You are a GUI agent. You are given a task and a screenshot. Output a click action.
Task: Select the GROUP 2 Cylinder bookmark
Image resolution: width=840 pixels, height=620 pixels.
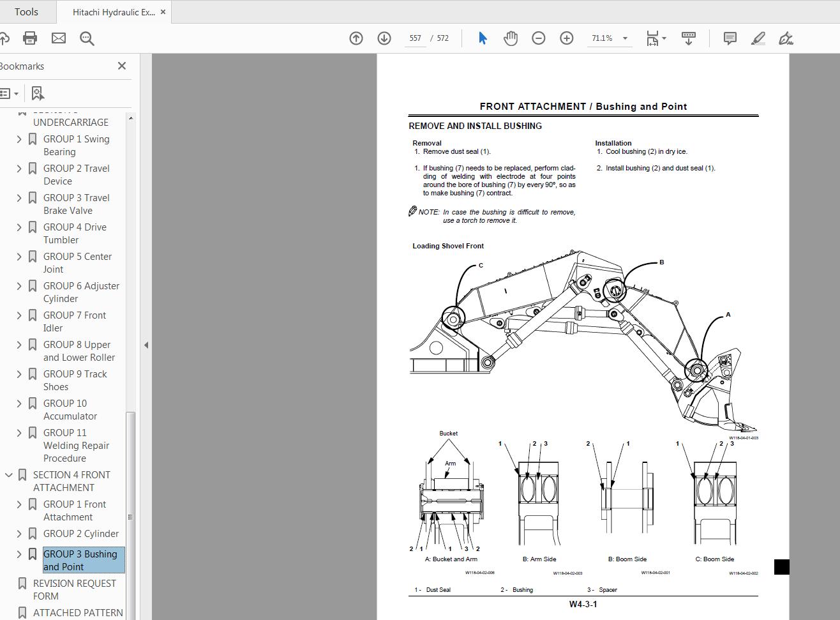(80, 533)
